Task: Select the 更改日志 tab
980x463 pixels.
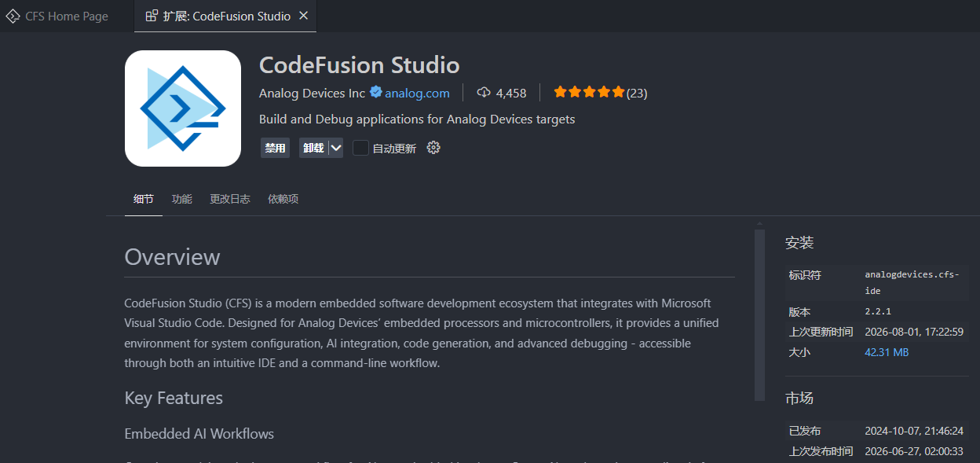Action: (230, 199)
